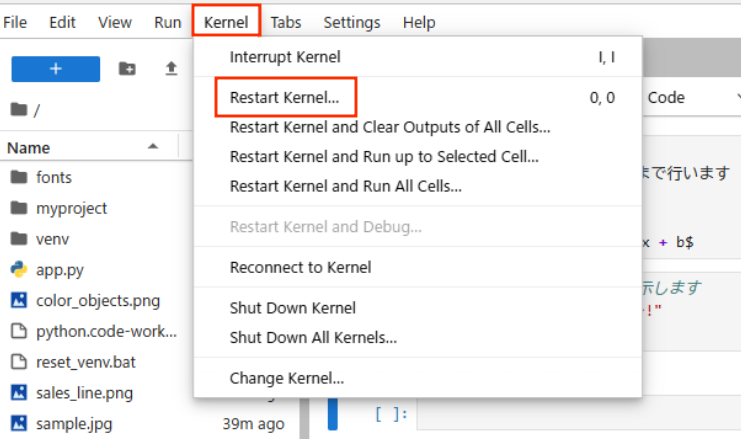Click the new folder icon
Image resolution: width=741 pixels, height=439 pixels.
(127, 69)
